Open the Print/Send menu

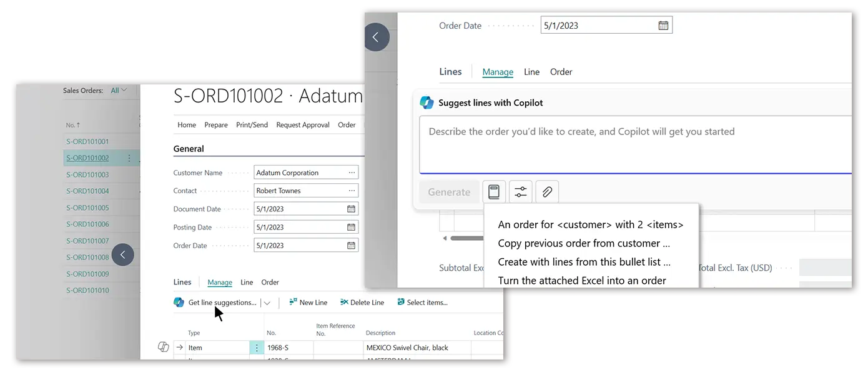pyautogui.click(x=252, y=125)
